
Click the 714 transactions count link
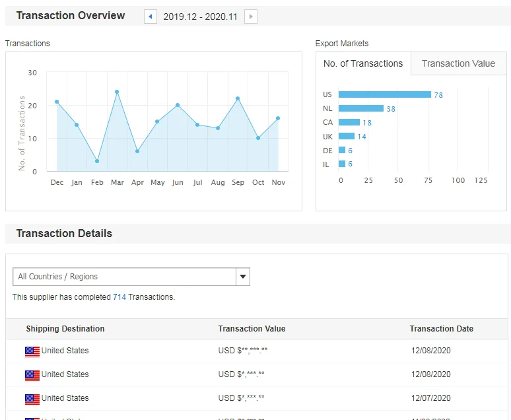point(119,297)
